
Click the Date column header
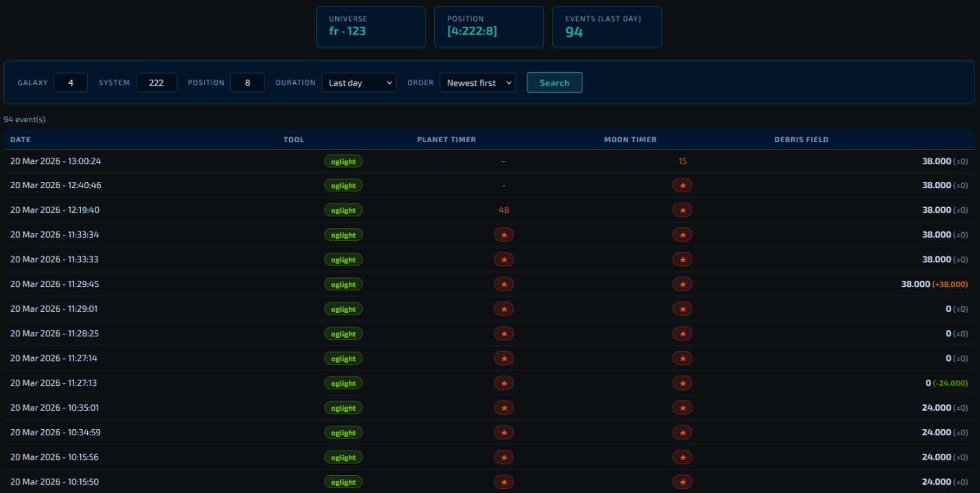pyautogui.click(x=21, y=139)
